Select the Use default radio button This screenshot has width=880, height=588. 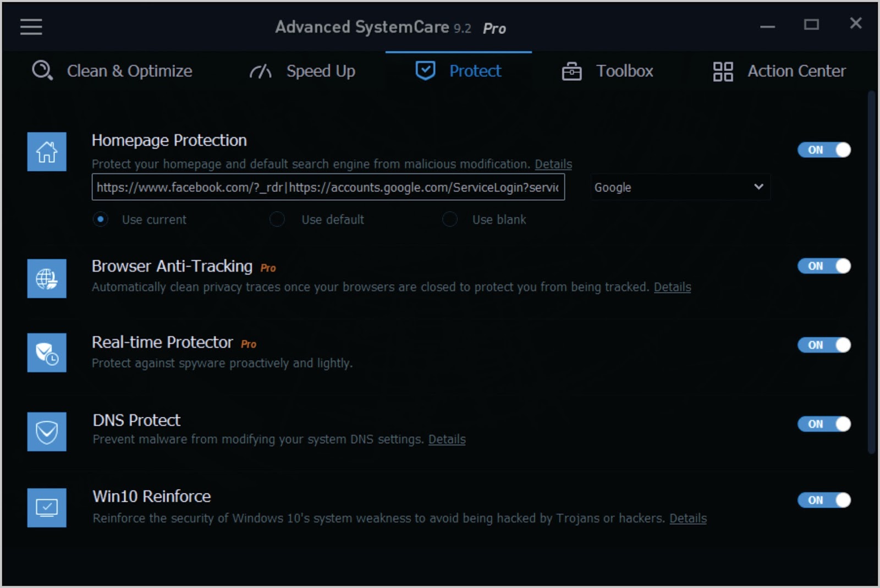[x=277, y=219]
